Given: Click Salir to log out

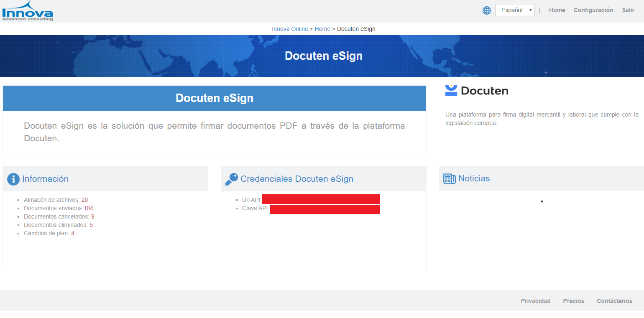Looking at the screenshot, I should click(628, 10).
